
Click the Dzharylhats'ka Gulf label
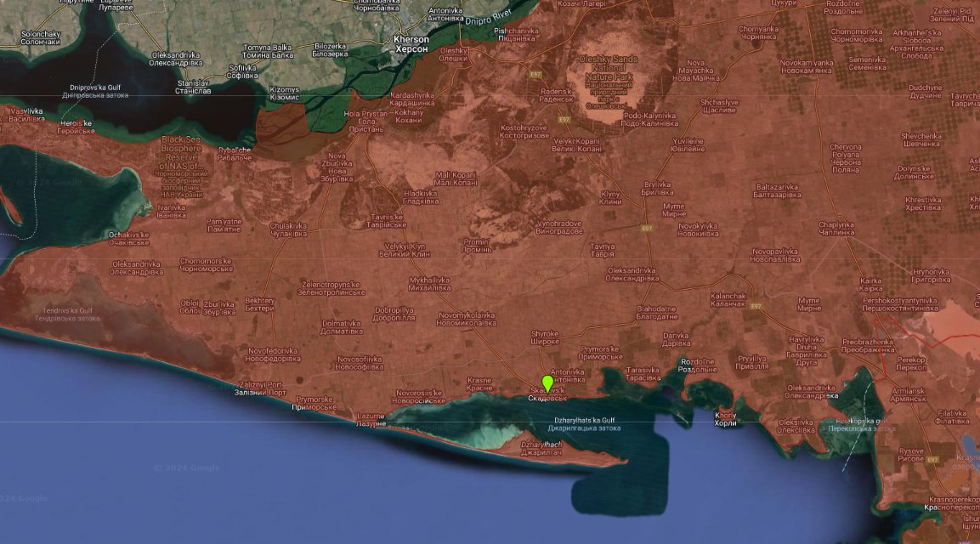pyautogui.click(x=585, y=424)
